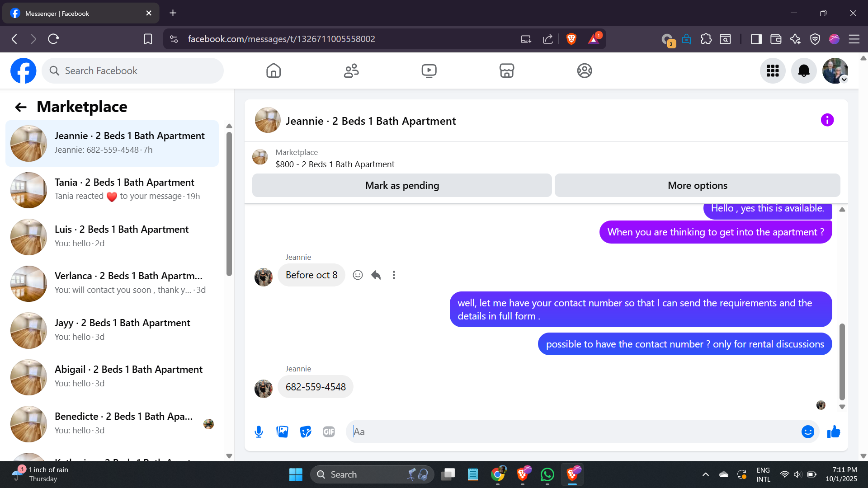Open Google Chrome from the taskbar
868x488 pixels.
point(498,474)
